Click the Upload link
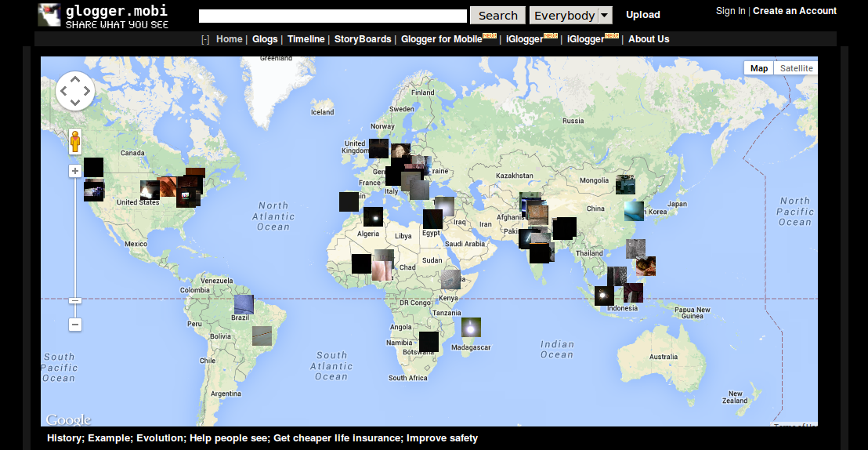Image resolution: width=868 pixels, height=450 pixels. [x=642, y=15]
